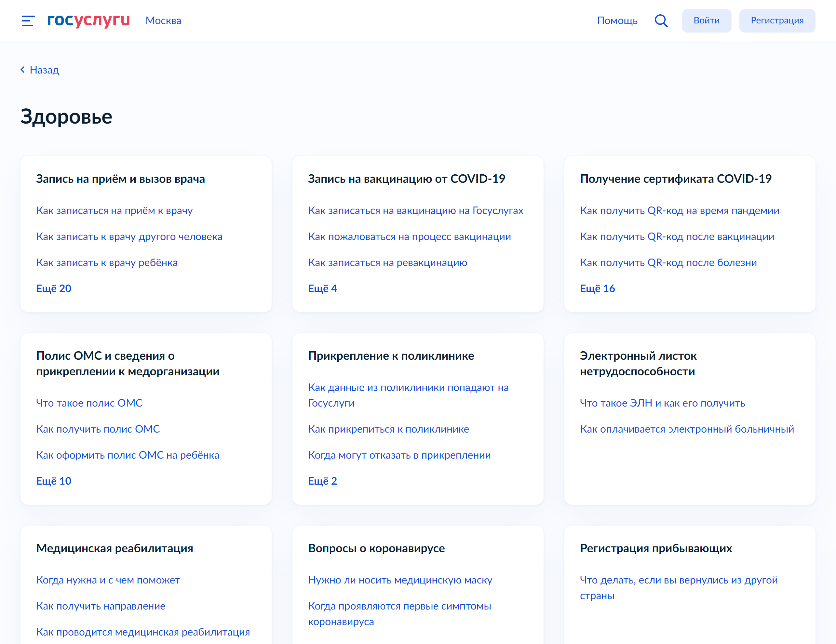Expand Ещё 4 in vaccination card
This screenshot has width=836, height=644.
322,288
